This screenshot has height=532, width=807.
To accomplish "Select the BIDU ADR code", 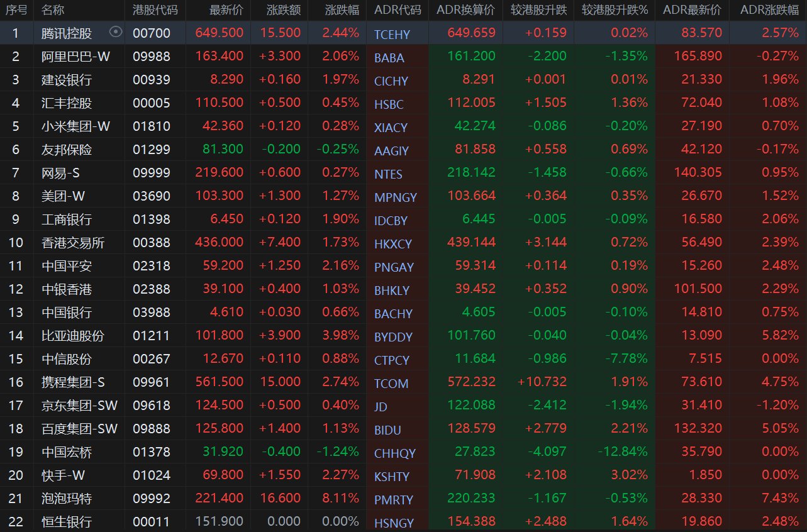I will 387,430.
